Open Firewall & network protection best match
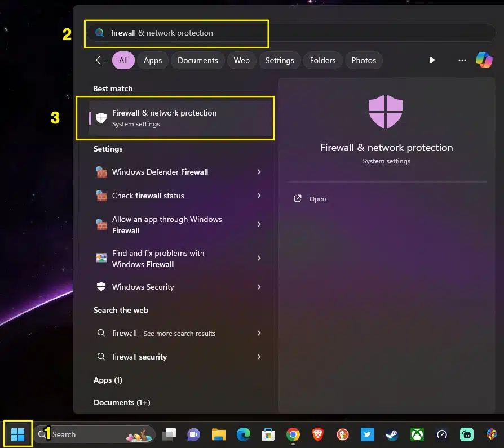This screenshot has height=448, width=504. tap(180, 118)
